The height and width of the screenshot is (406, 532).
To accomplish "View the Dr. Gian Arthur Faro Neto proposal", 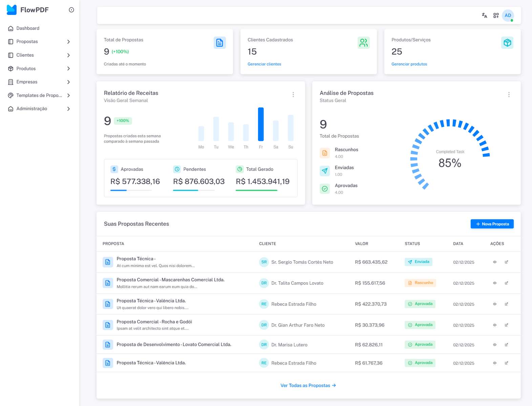I will coord(494,325).
